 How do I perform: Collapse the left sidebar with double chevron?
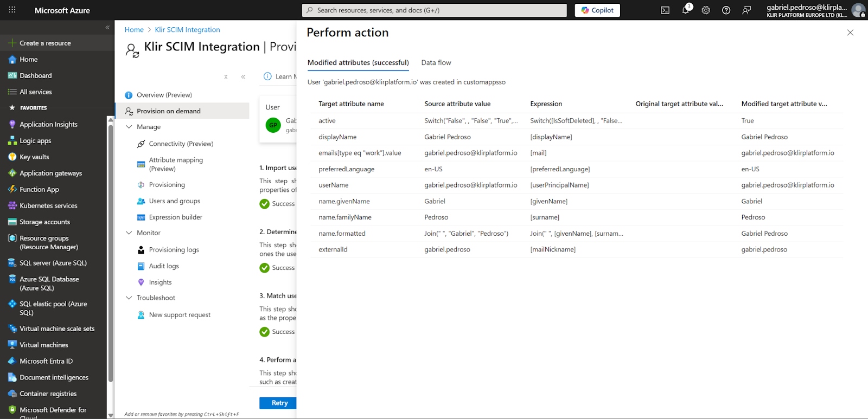pos(107,27)
